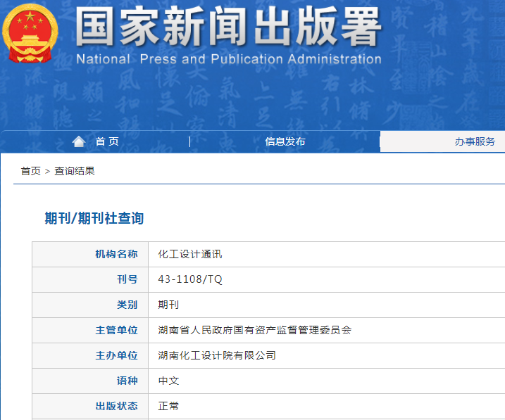Click the publication number 43-1108/TQ
Screen dimensions: 505x420
point(190,279)
